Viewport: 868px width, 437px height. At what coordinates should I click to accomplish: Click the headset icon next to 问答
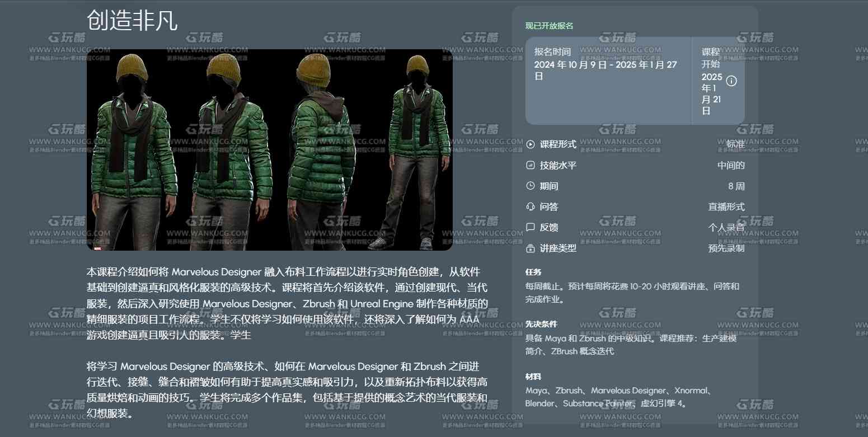click(531, 206)
